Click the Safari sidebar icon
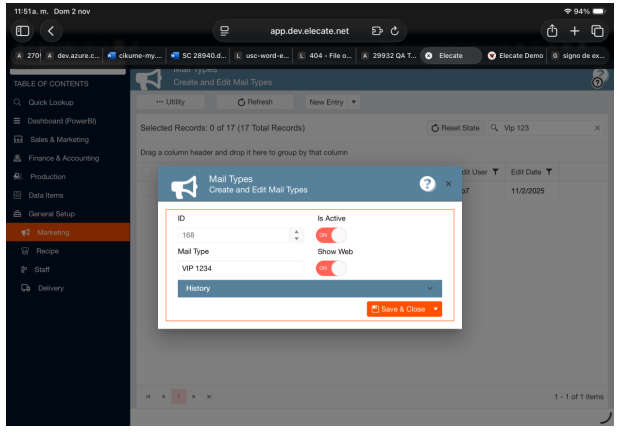 point(22,31)
